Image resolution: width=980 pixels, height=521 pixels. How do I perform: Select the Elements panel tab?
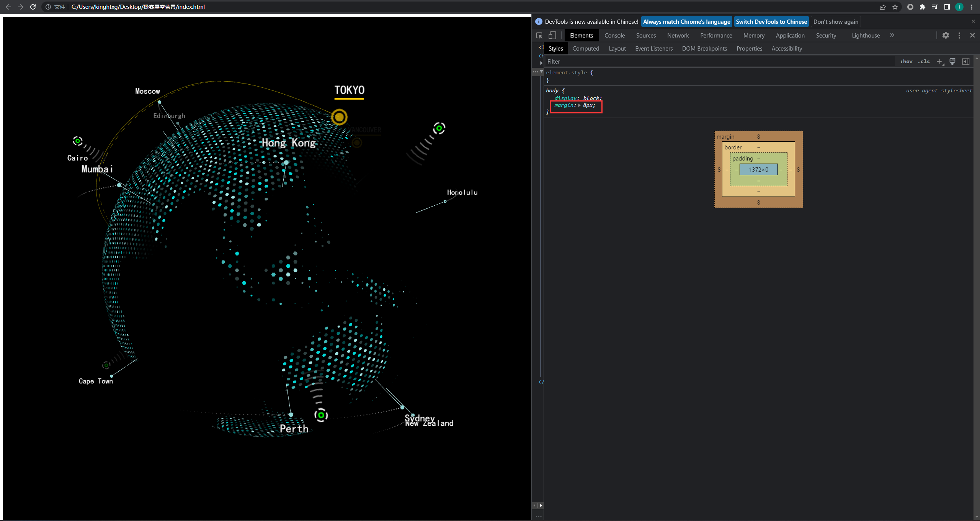coord(581,36)
